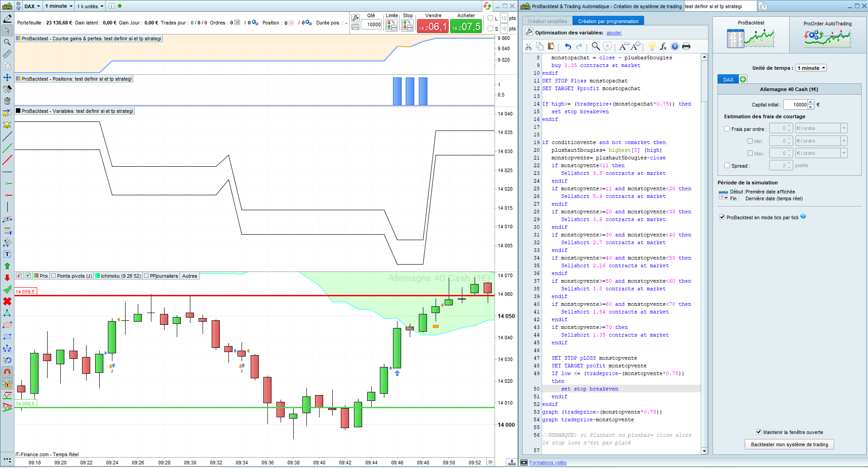
Task: Open help with the blue question icon
Action: [x=675, y=46]
